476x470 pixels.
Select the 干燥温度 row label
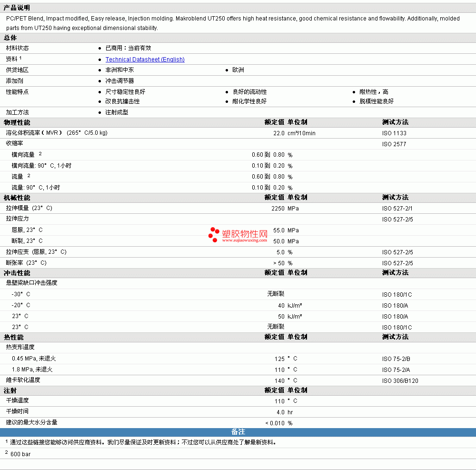click(17, 400)
